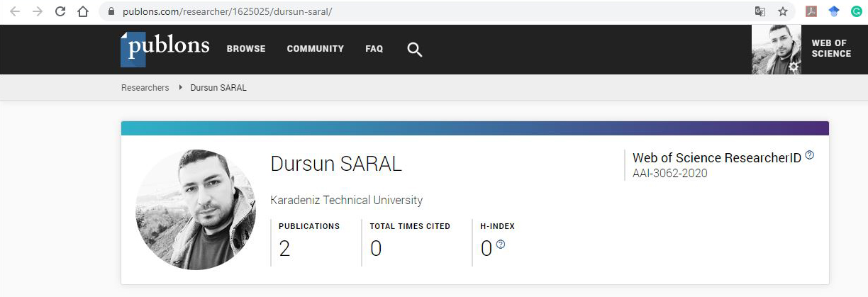Click the H-Index help question mark
The height and width of the screenshot is (297, 868).
point(501,245)
